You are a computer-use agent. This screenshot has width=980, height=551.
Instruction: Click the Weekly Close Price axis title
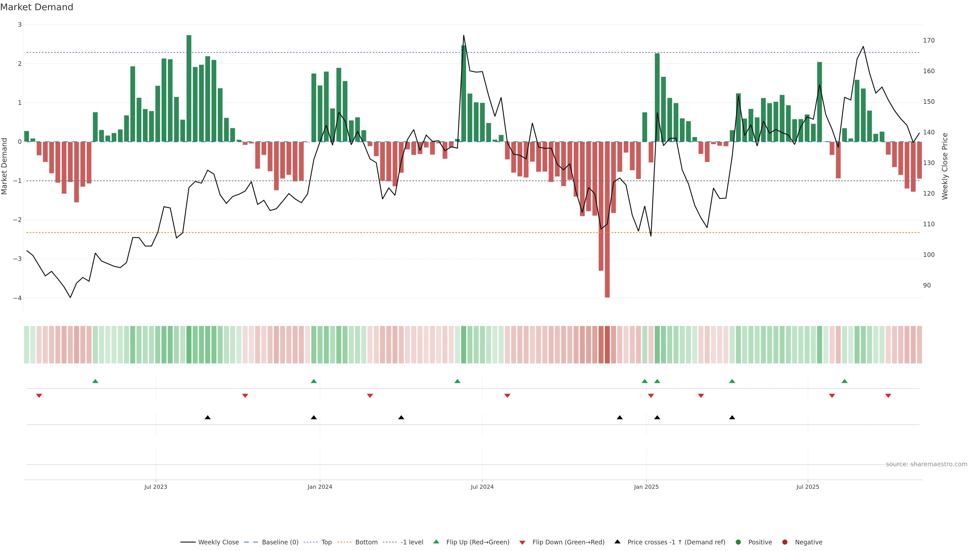[945, 166]
